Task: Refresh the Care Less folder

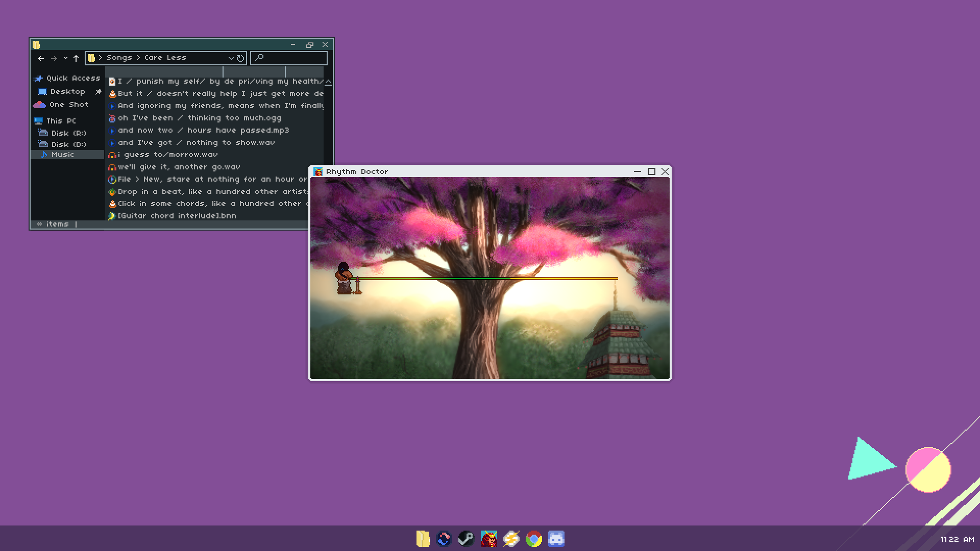Action: pos(240,58)
